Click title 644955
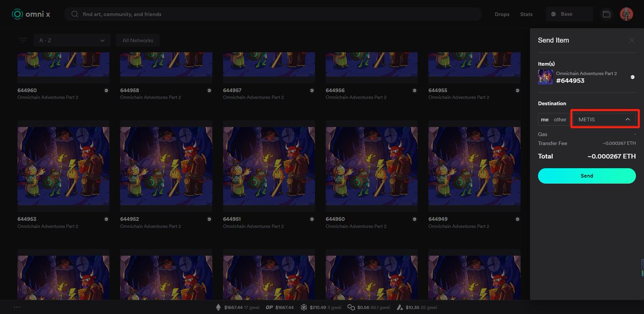 click(x=438, y=91)
